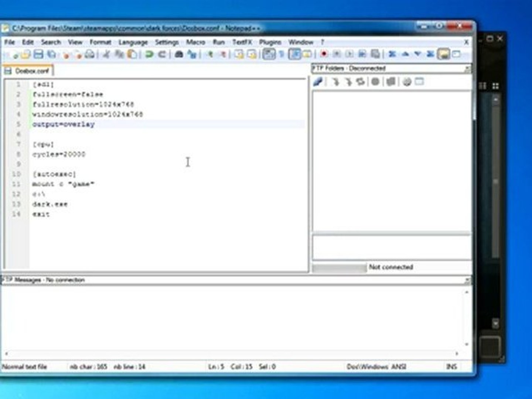Click the FTP abort operation icon
This screenshot has height=399, width=532.
pyautogui.click(x=375, y=82)
